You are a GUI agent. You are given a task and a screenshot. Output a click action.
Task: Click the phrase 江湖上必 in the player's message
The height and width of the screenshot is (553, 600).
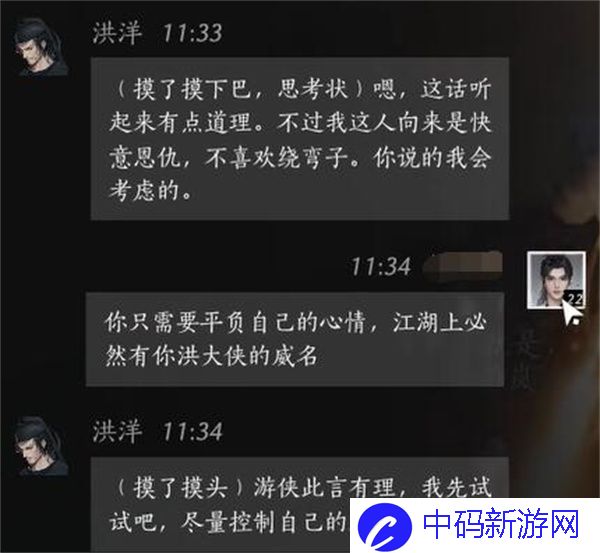tap(440, 322)
